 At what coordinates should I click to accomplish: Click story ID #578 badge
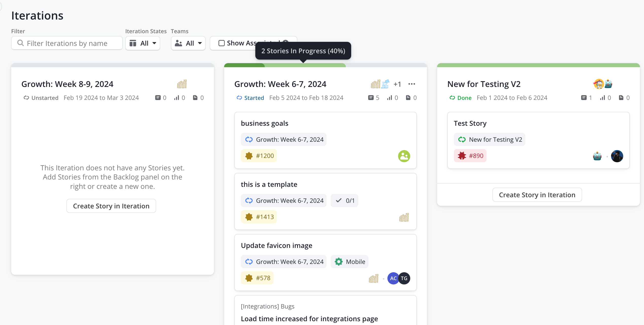pos(257,278)
